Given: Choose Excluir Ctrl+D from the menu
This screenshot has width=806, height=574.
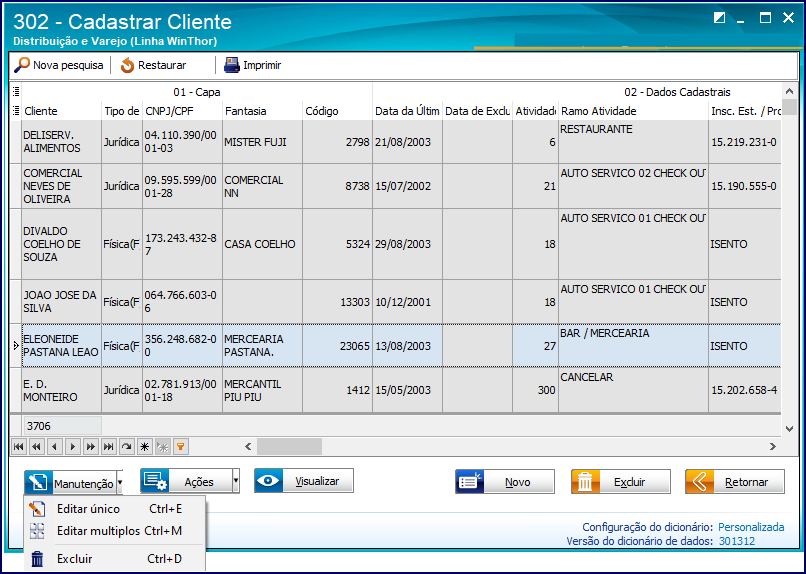Looking at the screenshot, I should coord(115,559).
